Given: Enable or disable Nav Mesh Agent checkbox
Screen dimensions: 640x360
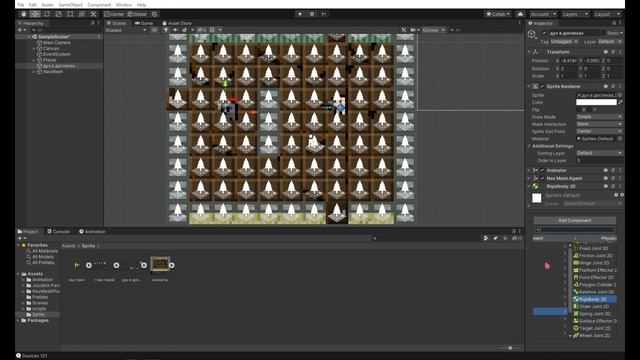Looking at the screenshot, I should 542,178.
